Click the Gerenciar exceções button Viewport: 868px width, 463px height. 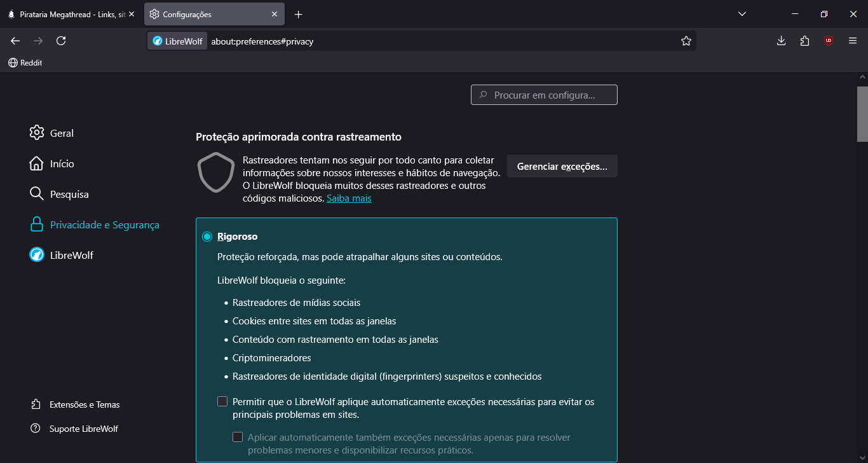562,167
